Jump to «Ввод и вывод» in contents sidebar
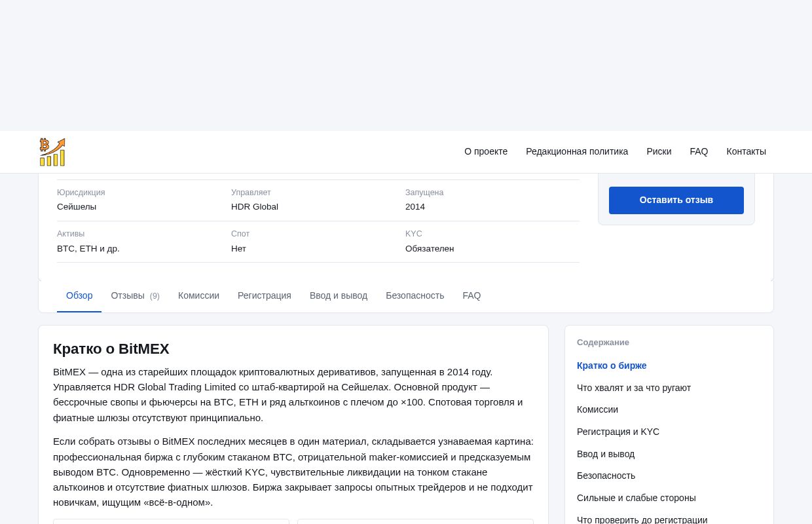The image size is (812, 524). (x=606, y=454)
